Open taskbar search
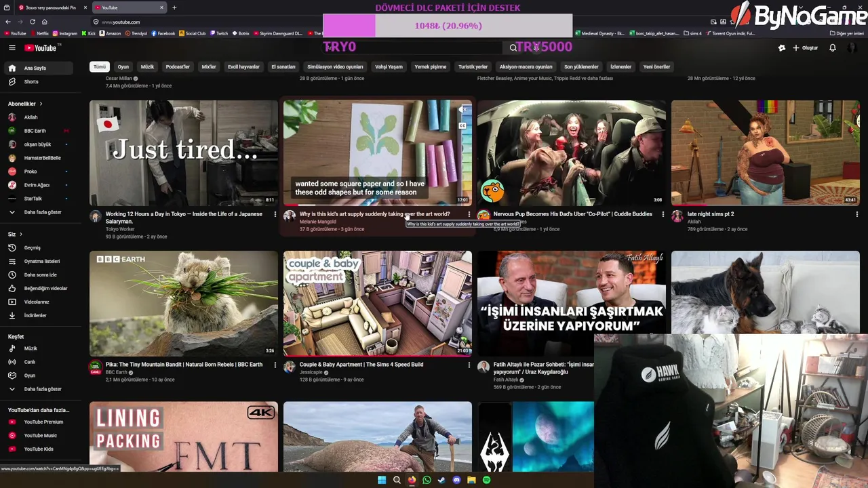 pos(397,480)
